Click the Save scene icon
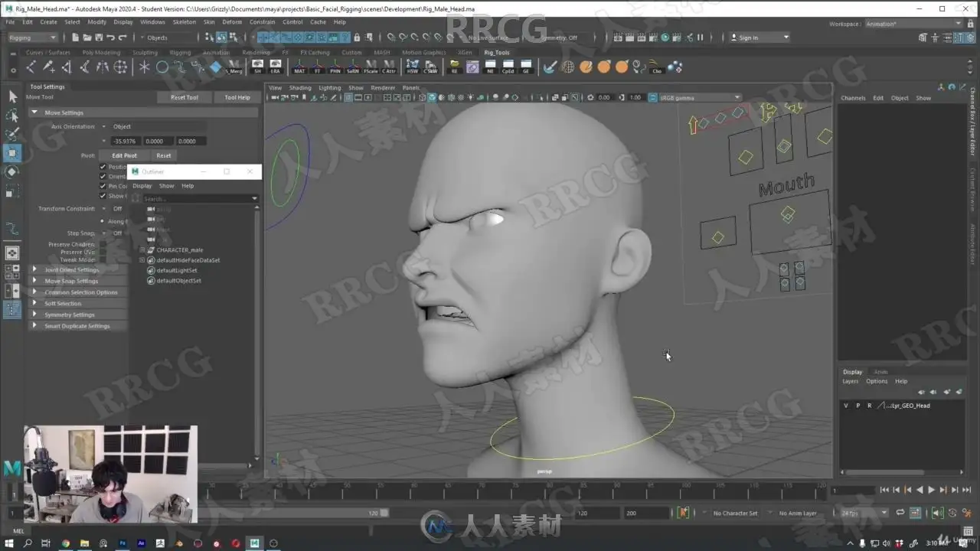This screenshot has height=551, width=980. [x=98, y=37]
